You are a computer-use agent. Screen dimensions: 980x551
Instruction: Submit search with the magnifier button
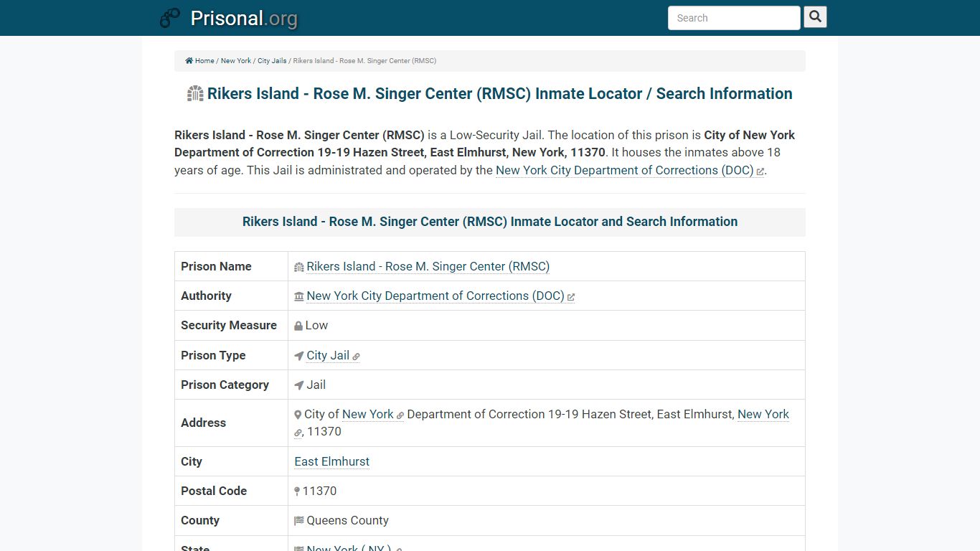815,17
